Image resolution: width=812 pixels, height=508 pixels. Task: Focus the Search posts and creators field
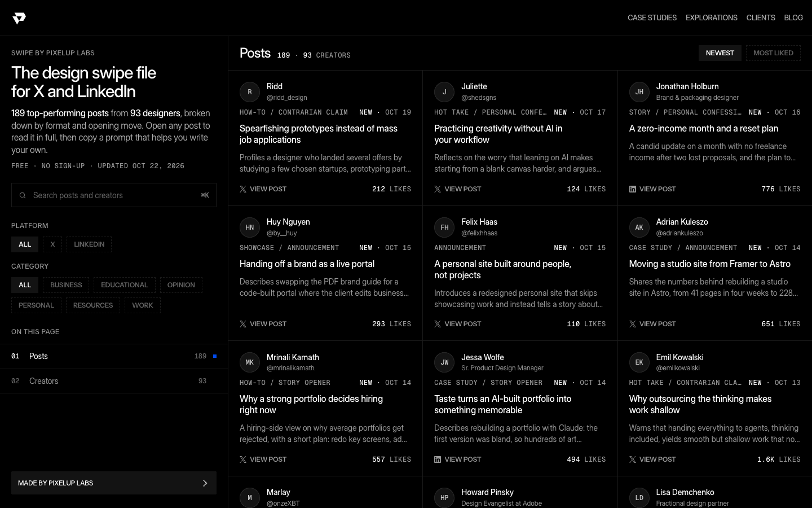[114, 195]
